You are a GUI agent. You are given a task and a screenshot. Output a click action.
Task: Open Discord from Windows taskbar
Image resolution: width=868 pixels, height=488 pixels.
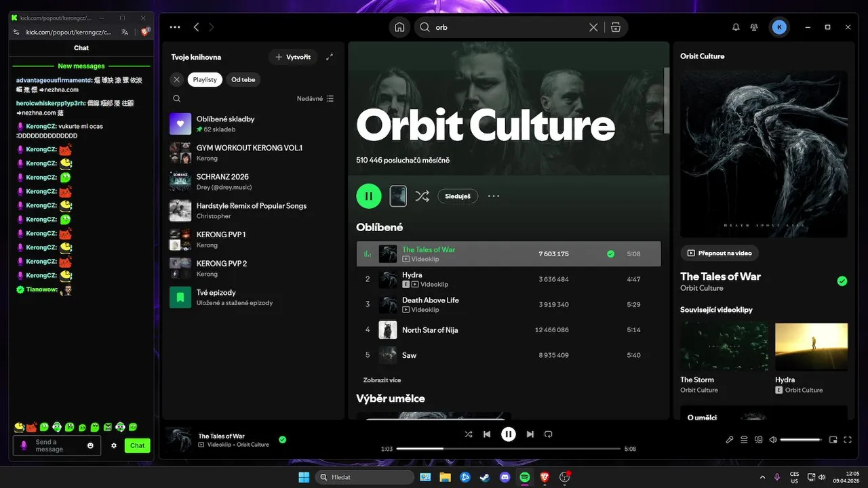pyautogui.click(x=505, y=477)
